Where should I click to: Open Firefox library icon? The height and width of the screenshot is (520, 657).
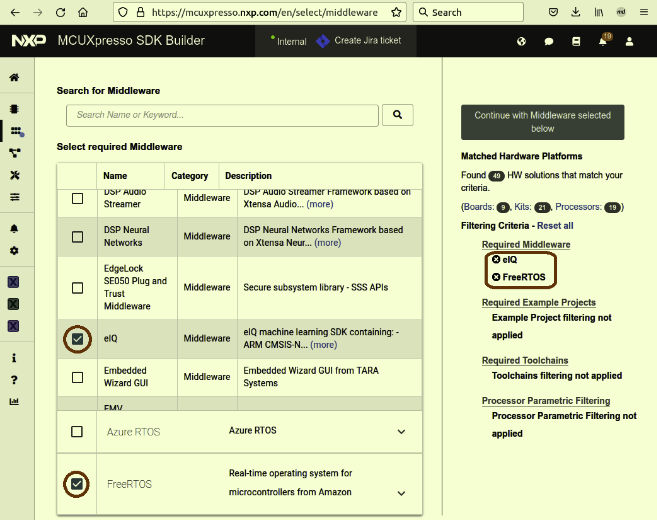[x=599, y=12]
